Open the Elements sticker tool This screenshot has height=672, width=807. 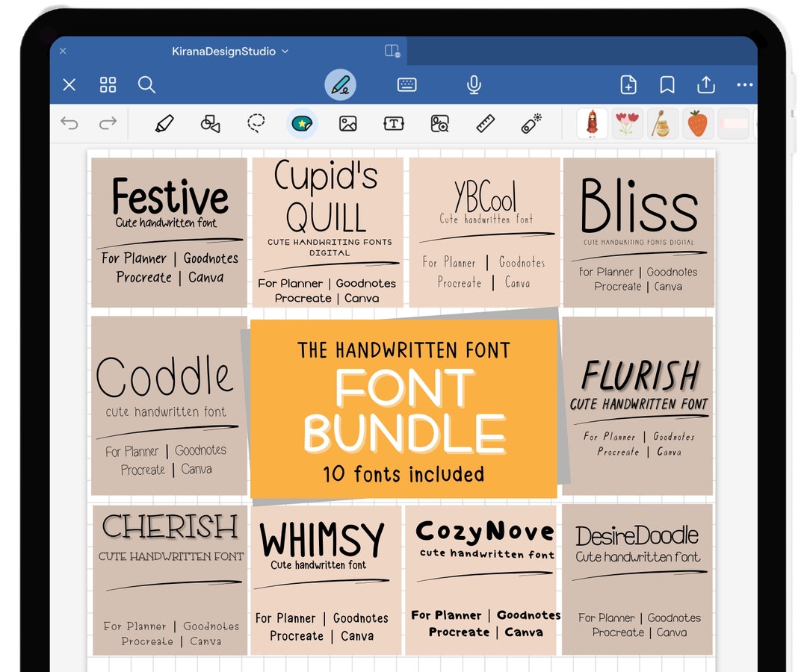[x=302, y=123]
